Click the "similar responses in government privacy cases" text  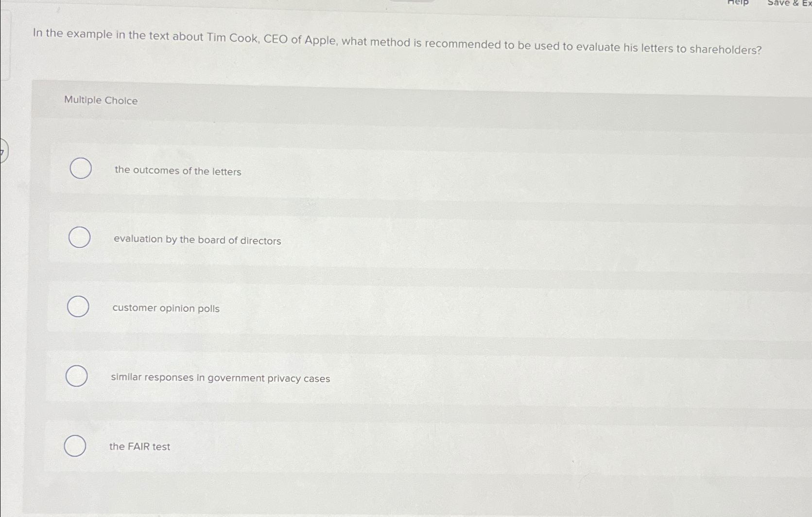[x=220, y=378]
